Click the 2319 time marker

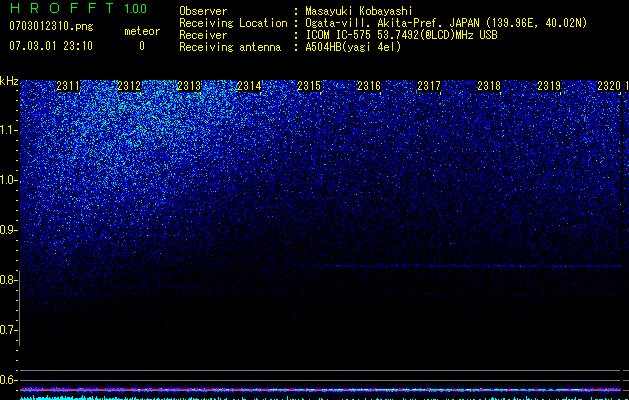coord(549,86)
